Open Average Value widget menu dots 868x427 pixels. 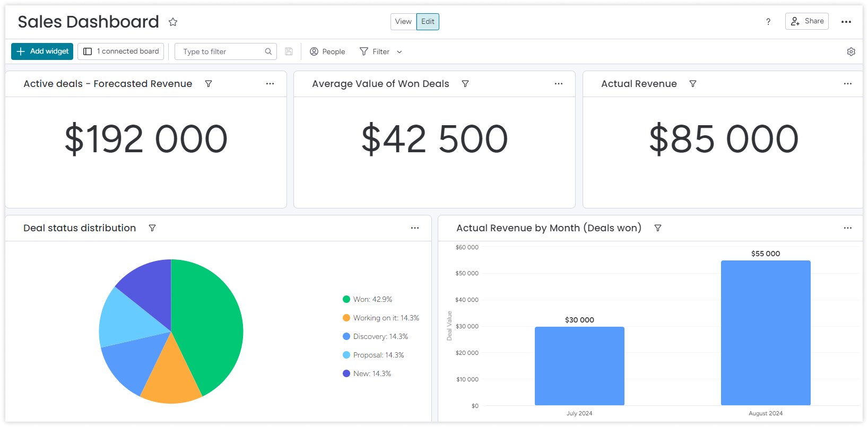559,84
